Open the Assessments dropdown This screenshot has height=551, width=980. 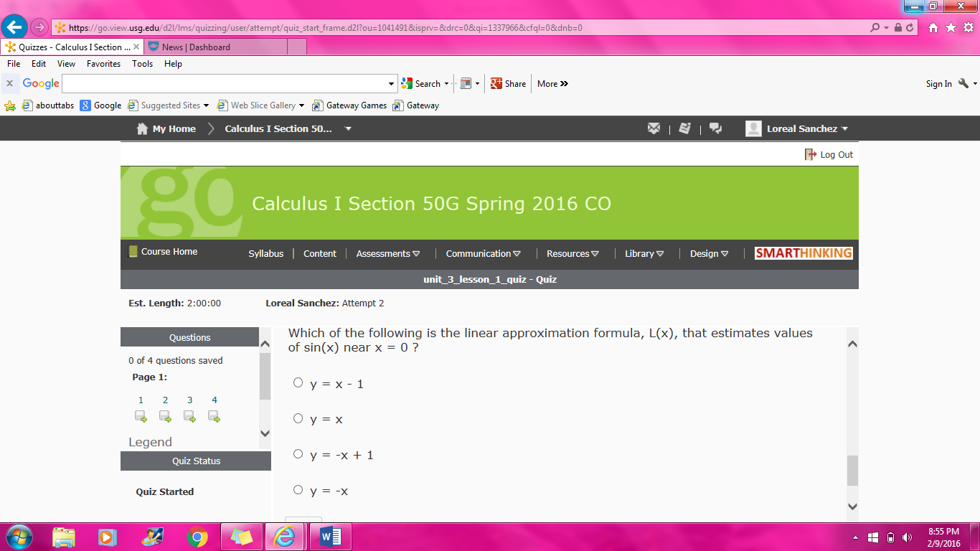pyautogui.click(x=387, y=253)
